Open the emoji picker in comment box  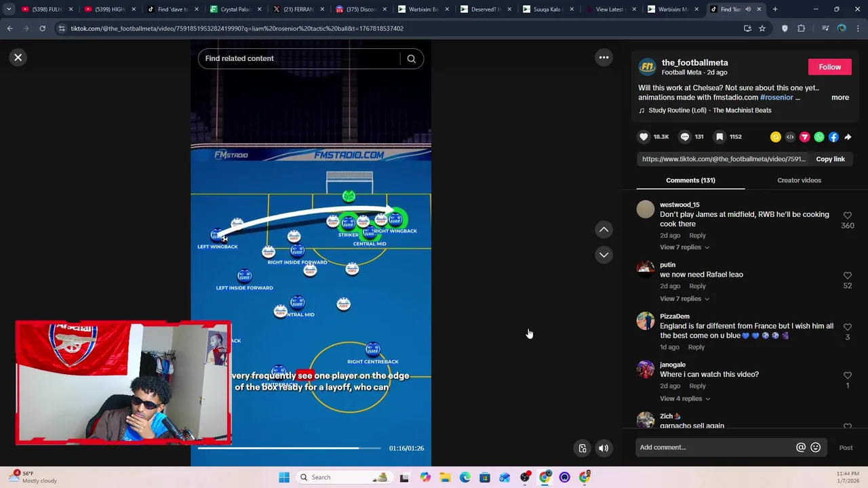pos(816,447)
